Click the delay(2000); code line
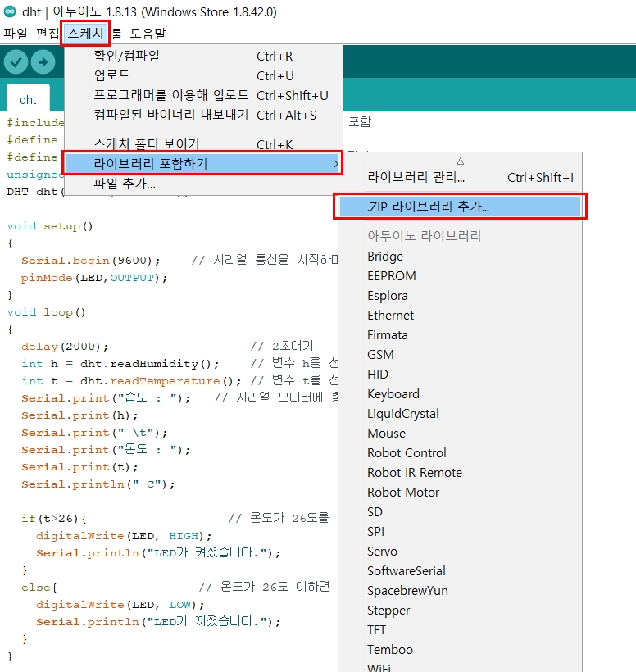Screen dimensions: 636x672 pos(65,347)
